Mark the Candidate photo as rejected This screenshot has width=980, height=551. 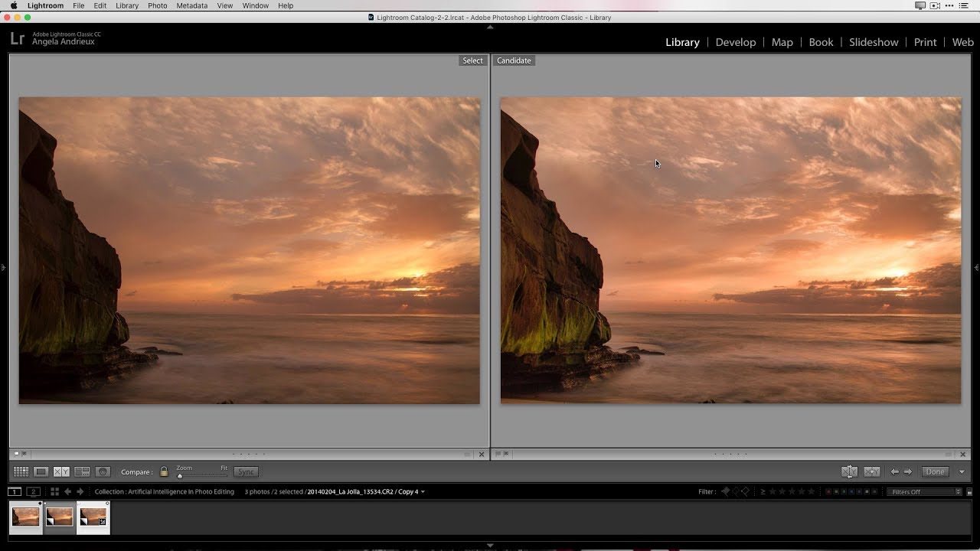coord(505,454)
